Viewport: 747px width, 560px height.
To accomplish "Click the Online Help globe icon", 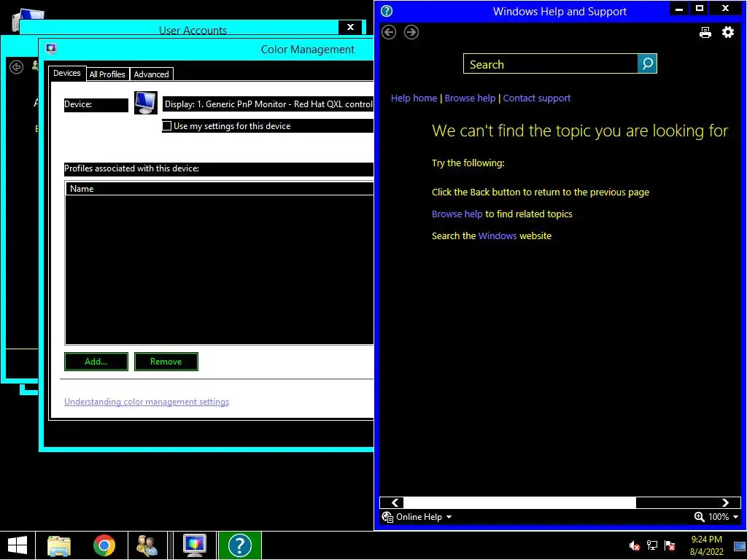I will pyautogui.click(x=387, y=517).
